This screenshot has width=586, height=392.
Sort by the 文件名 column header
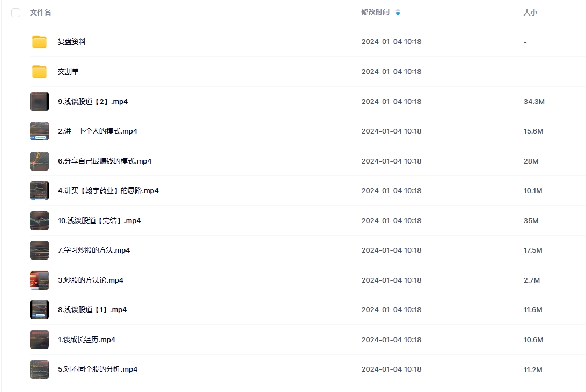[40, 13]
